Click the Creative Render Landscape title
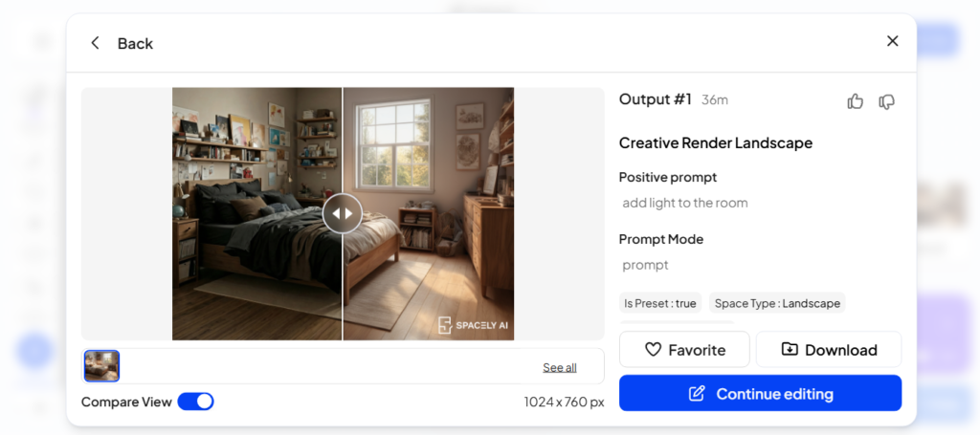The image size is (980, 435). [716, 142]
